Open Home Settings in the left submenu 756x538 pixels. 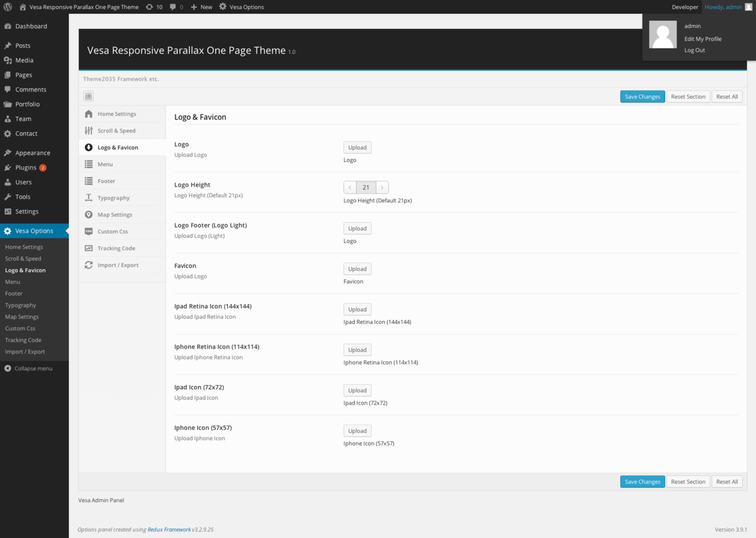click(x=24, y=247)
